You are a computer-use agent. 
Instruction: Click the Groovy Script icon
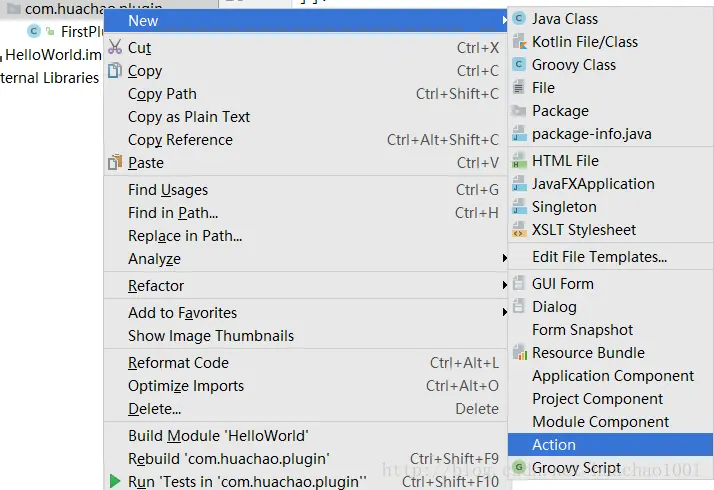point(519,468)
